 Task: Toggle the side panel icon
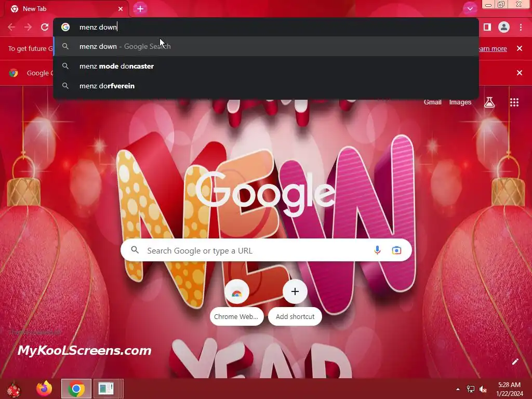point(487,27)
